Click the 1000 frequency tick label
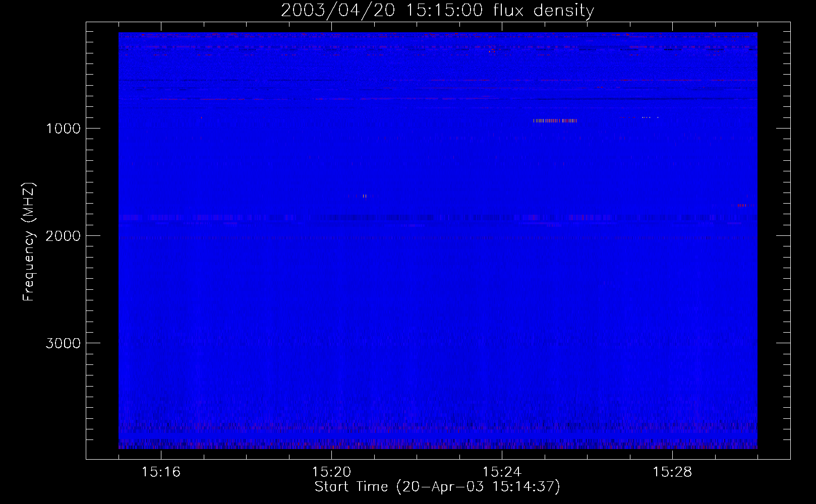The width and height of the screenshot is (816, 504). tap(63, 129)
